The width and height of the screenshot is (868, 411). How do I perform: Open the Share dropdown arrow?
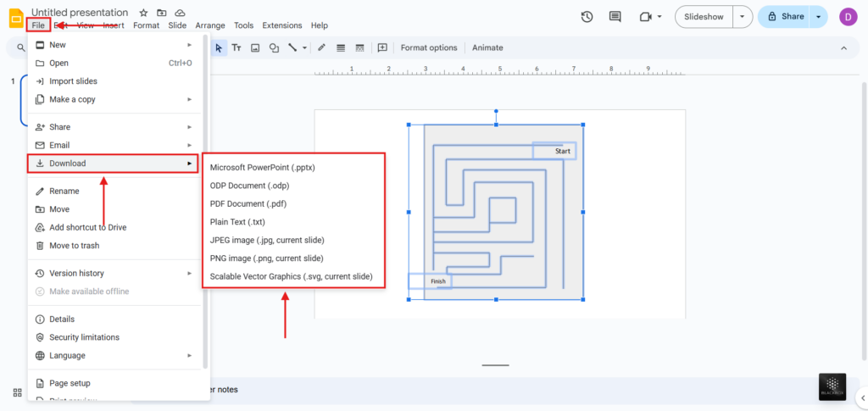pos(818,17)
